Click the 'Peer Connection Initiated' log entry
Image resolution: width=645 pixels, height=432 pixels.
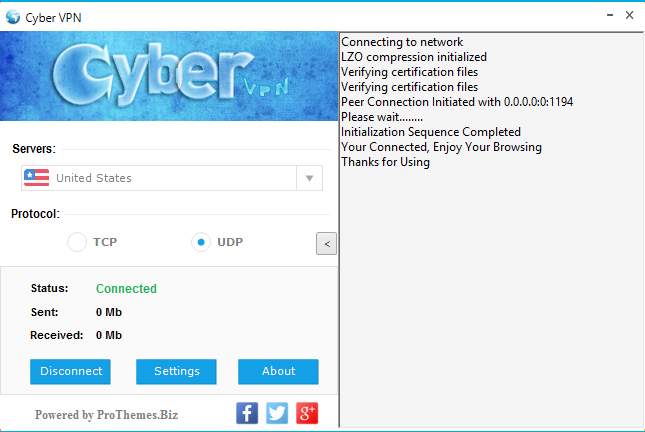pos(457,102)
